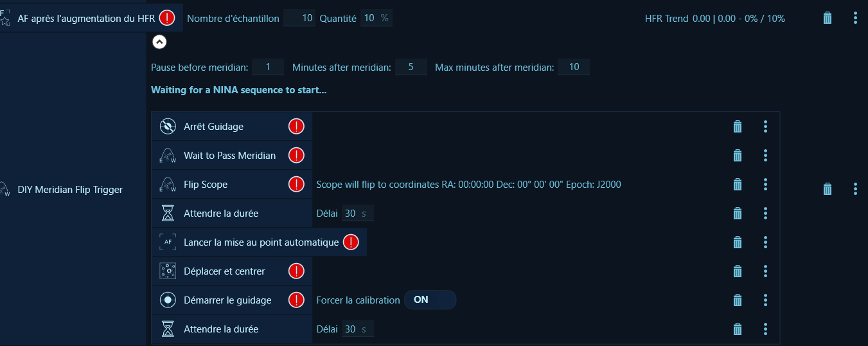The height and width of the screenshot is (346, 868).
Task: Remove the AF après l'augmentation du HFR trigger
Action: 828,18
